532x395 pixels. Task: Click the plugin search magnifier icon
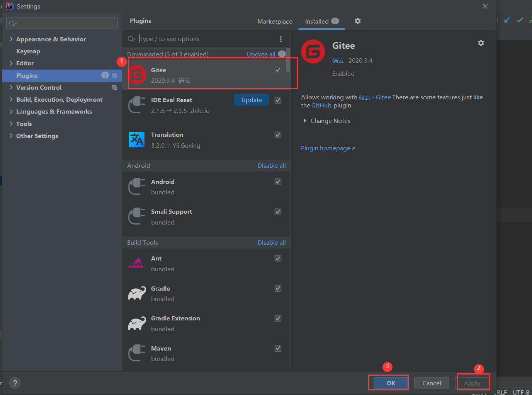pyautogui.click(x=131, y=39)
